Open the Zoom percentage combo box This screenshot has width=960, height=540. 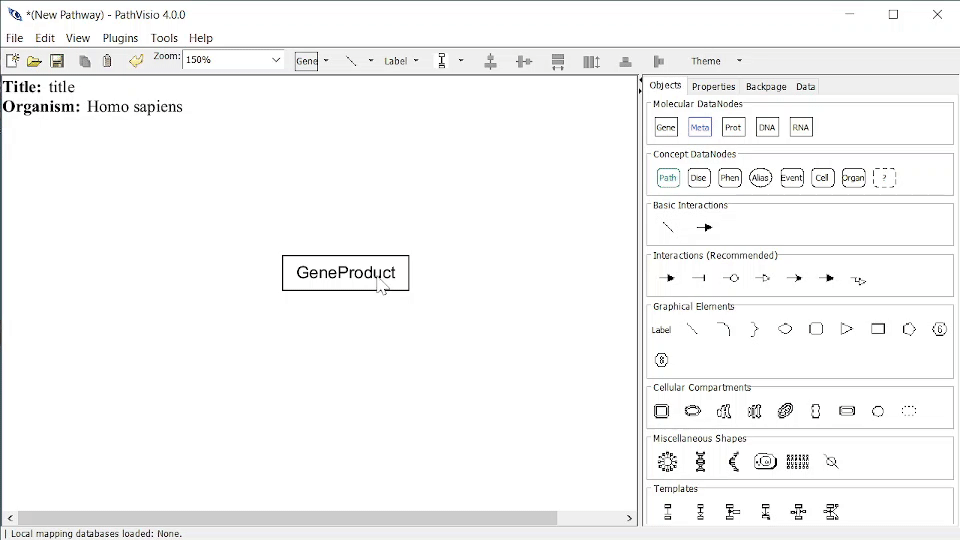pos(233,59)
